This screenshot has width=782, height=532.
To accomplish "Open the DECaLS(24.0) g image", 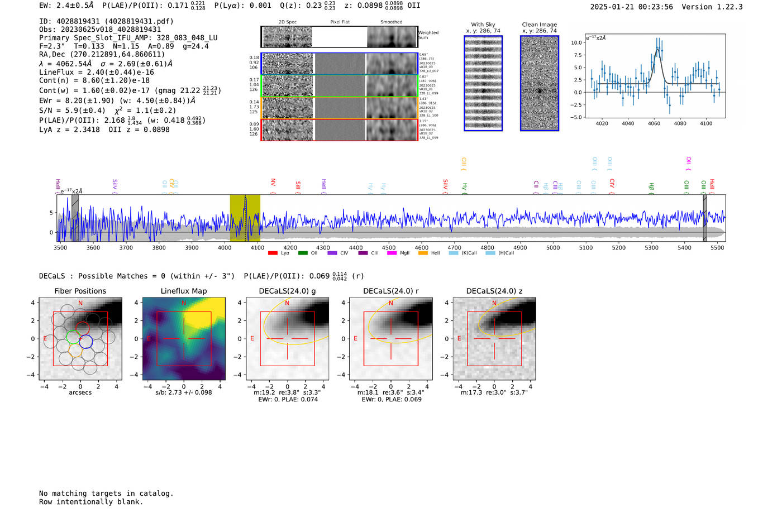I will click(288, 339).
